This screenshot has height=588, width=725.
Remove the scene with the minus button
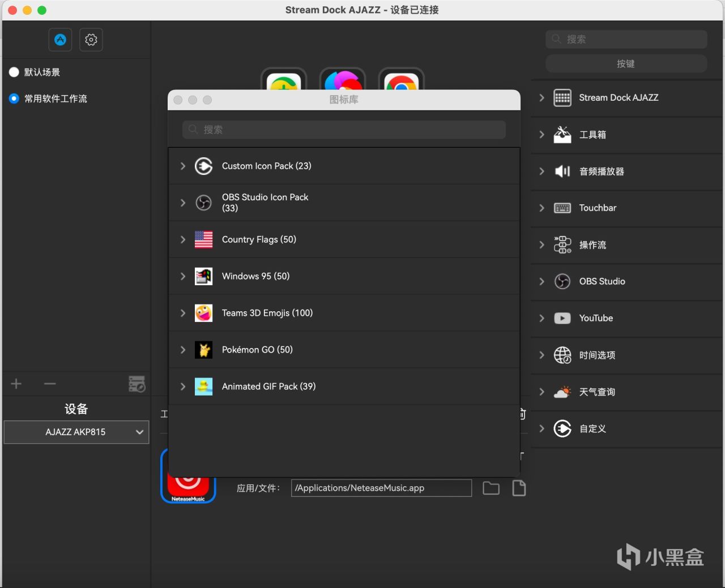50,384
